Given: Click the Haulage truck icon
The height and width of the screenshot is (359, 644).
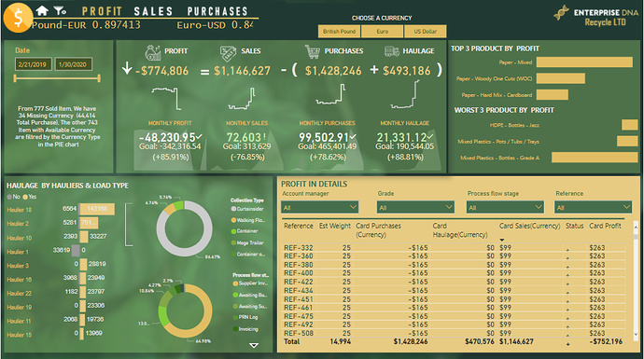Looking at the screenshot, I should click(392, 51).
